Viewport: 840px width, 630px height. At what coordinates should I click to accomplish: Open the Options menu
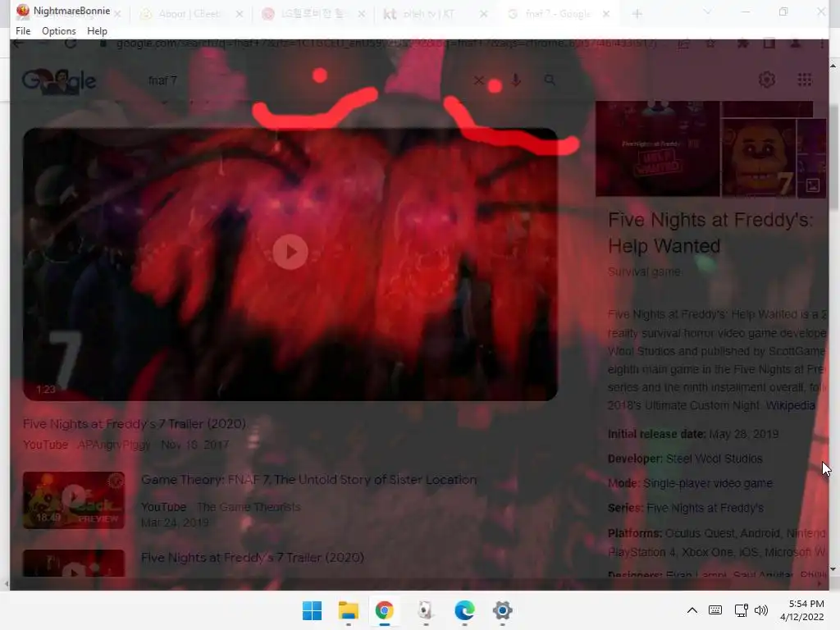(x=59, y=31)
